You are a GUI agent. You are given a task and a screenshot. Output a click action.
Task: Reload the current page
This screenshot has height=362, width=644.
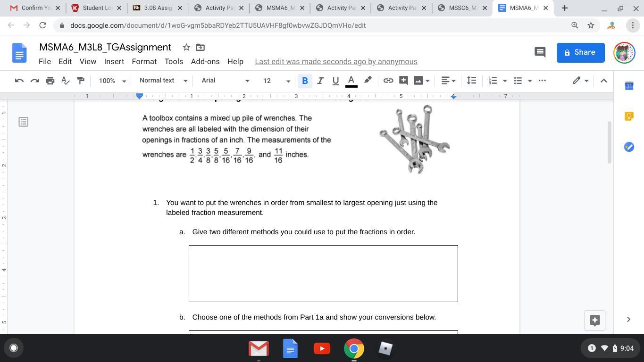(x=42, y=25)
